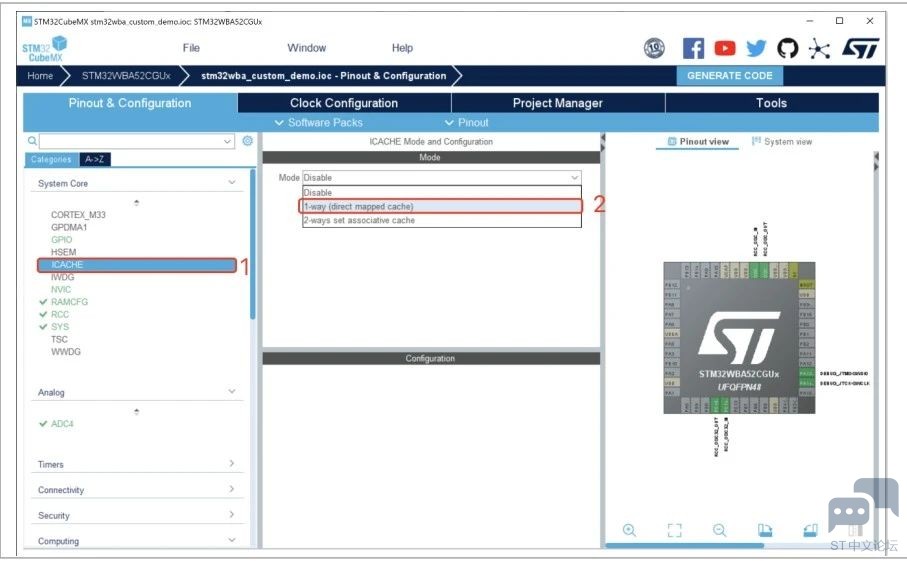The width and height of the screenshot is (907, 561).
Task: Select NVIC peripheral
Action: click(61, 289)
